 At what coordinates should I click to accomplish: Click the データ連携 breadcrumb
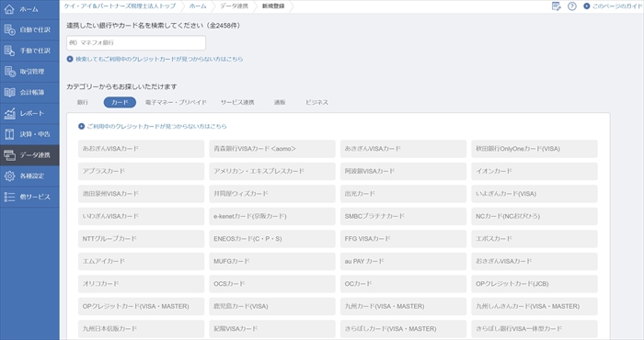pyautogui.click(x=234, y=6)
